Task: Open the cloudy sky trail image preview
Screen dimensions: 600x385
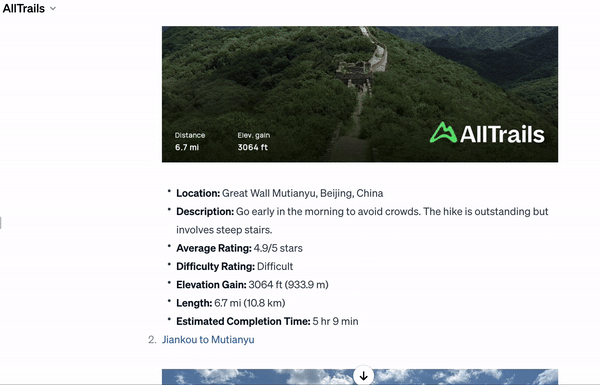Action: [x=360, y=377]
